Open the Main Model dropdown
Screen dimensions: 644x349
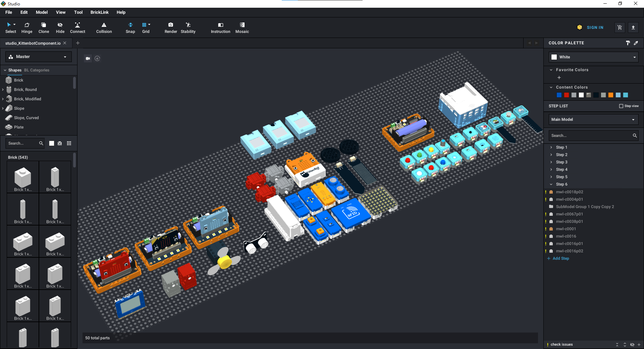tap(593, 119)
